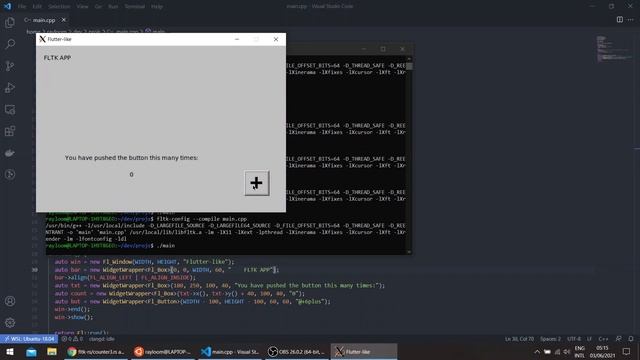Image resolution: width=640 pixels, height=360 pixels.
Task: Open the Explorer icon in VS Code activity bar
Action: [10, 22]
